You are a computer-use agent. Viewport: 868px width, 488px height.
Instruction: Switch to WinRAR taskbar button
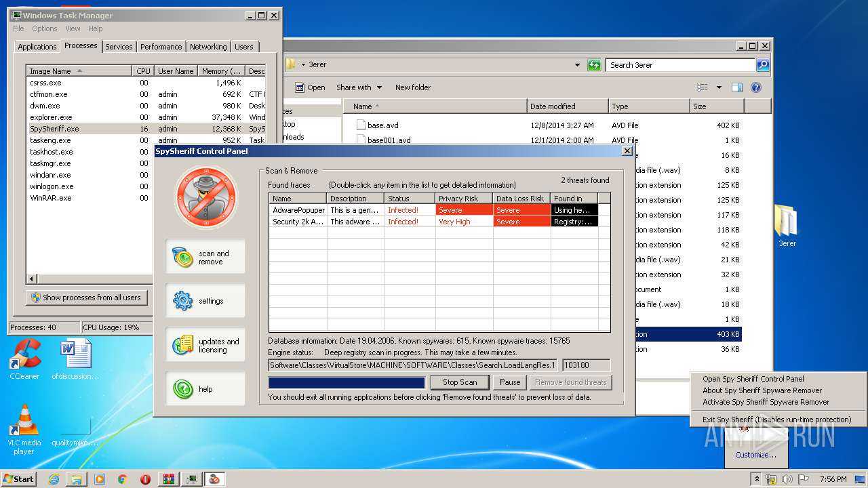(169, 479)
